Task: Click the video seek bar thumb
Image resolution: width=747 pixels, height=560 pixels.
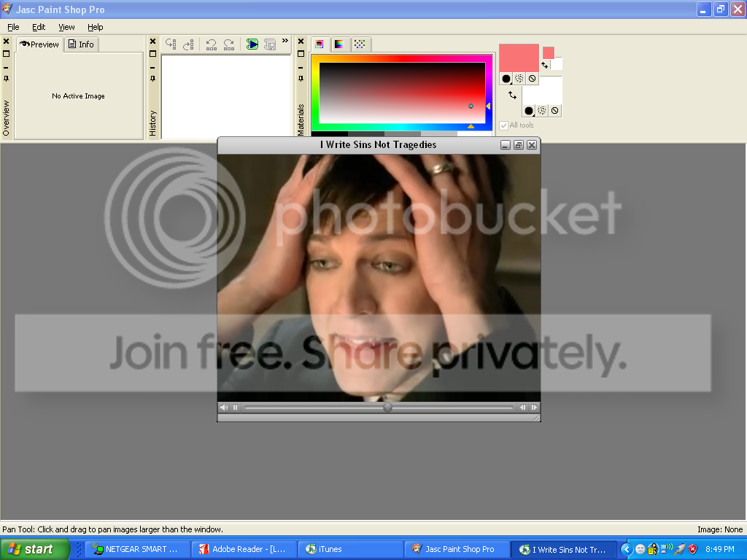Action: pos(388,407)
